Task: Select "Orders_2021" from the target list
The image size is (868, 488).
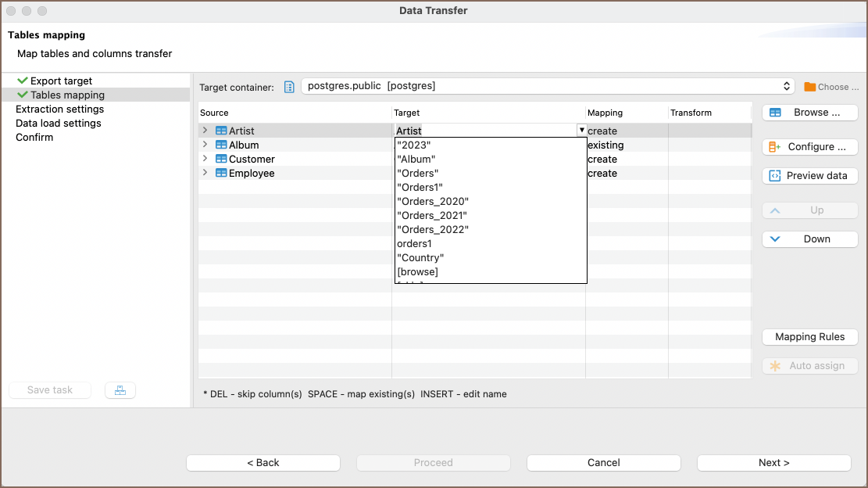Action: click(x=432, y=216)
